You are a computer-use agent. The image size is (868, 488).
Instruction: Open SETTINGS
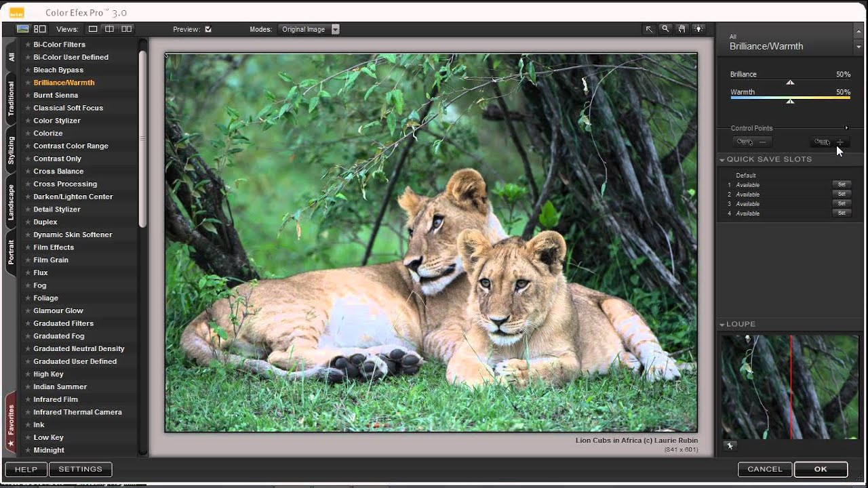pyautogui.click(x=80, y=469)
